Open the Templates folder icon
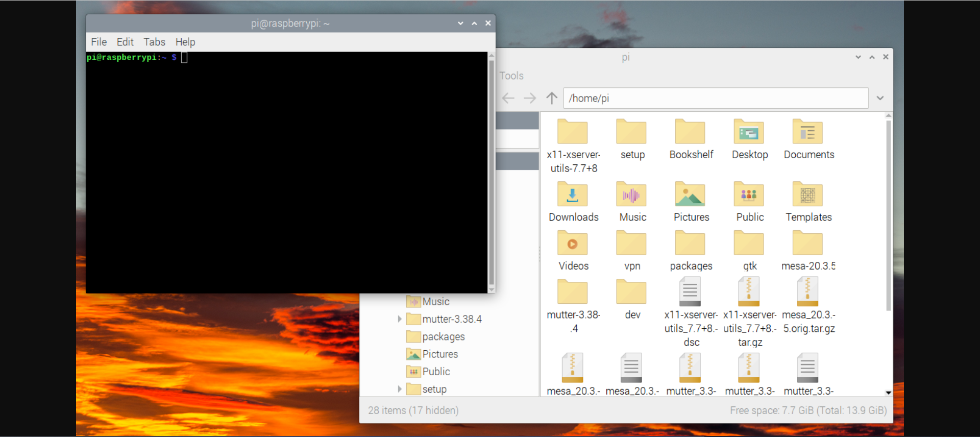The height and width of the screenshot is (437, 980). coord(807,195)
